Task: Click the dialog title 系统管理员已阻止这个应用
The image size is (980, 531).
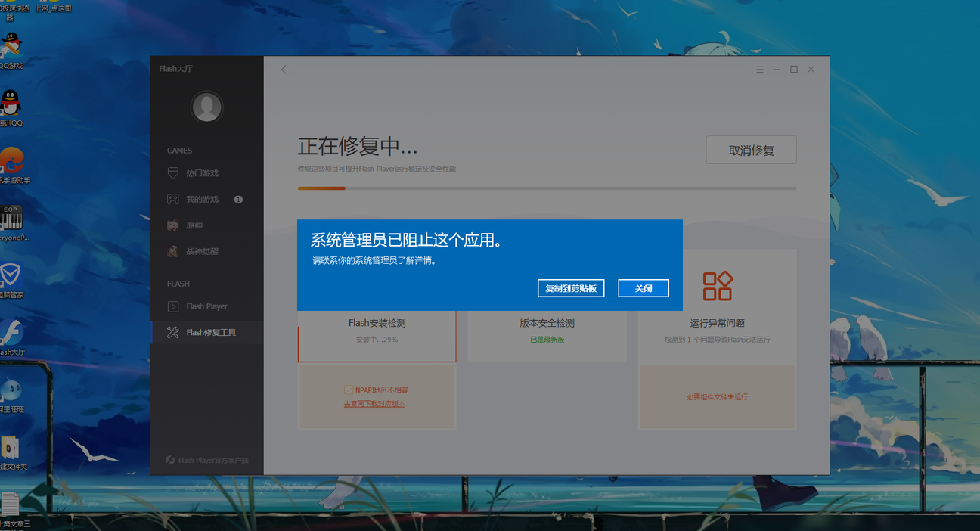Action: (407, 241)
